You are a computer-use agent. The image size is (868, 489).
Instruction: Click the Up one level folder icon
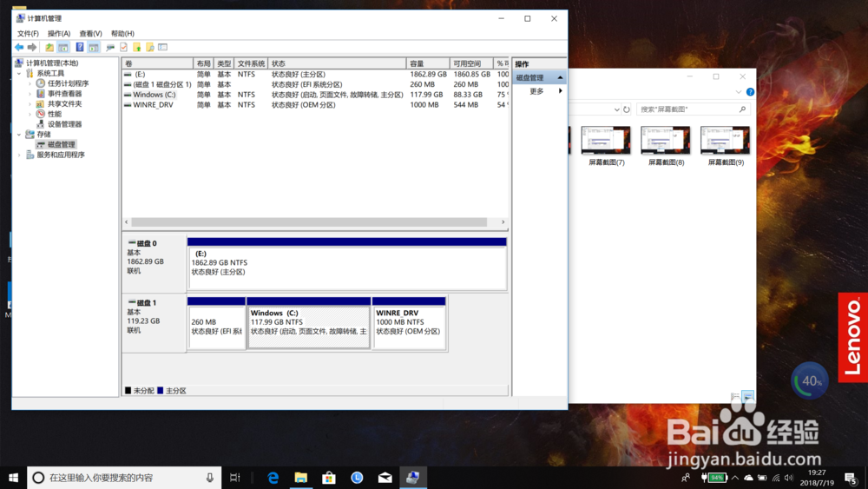(x=49, y=48)
